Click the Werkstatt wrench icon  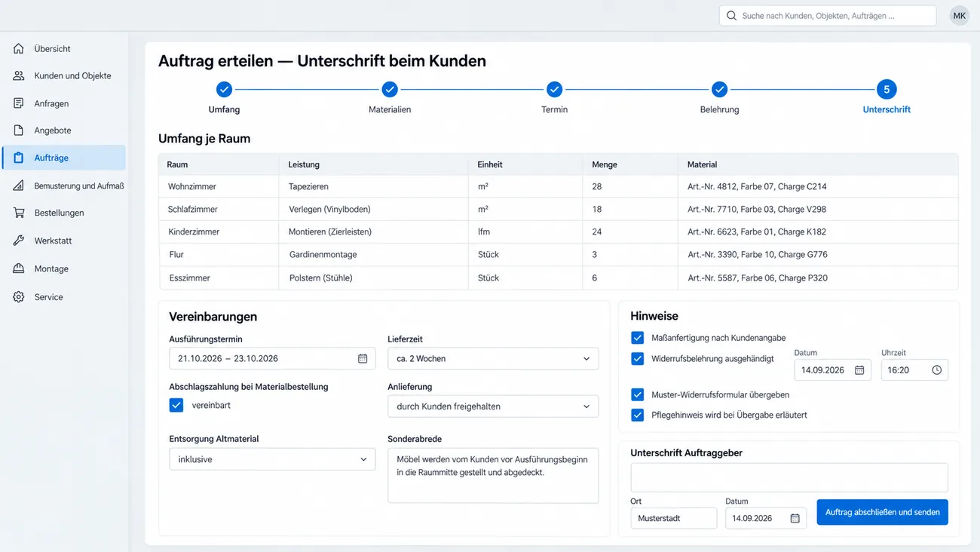point(19,241)
